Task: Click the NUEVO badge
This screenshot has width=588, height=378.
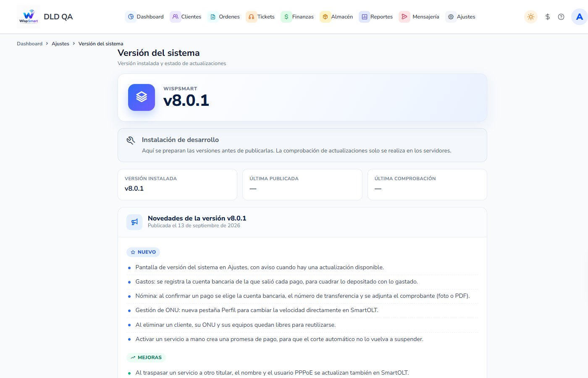Action: pyautogui.click(x=143, y=252)
